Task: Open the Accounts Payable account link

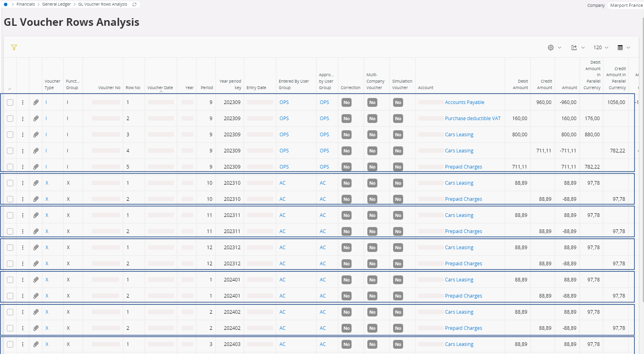Action: 464,102
